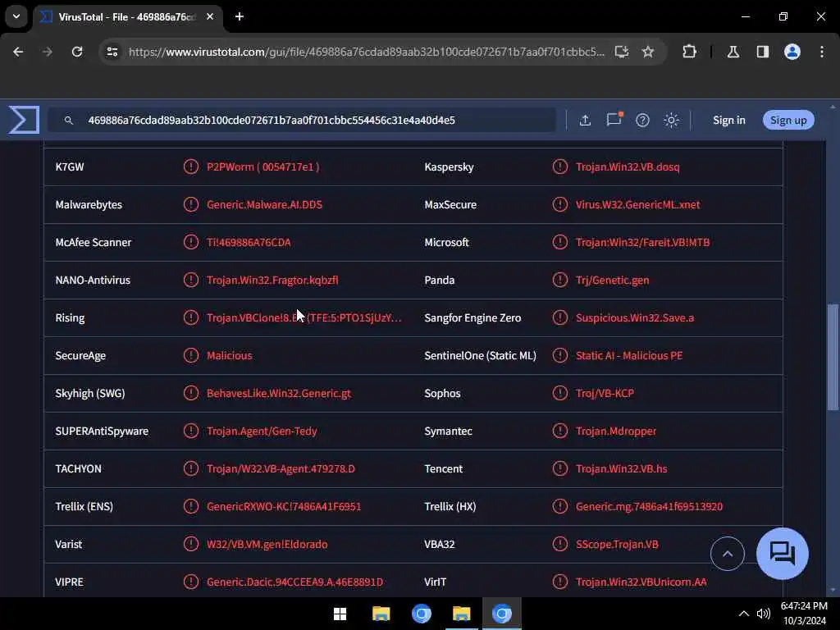
Task: Open first File Explorer taskbar icon
Action: pos(381,614)
